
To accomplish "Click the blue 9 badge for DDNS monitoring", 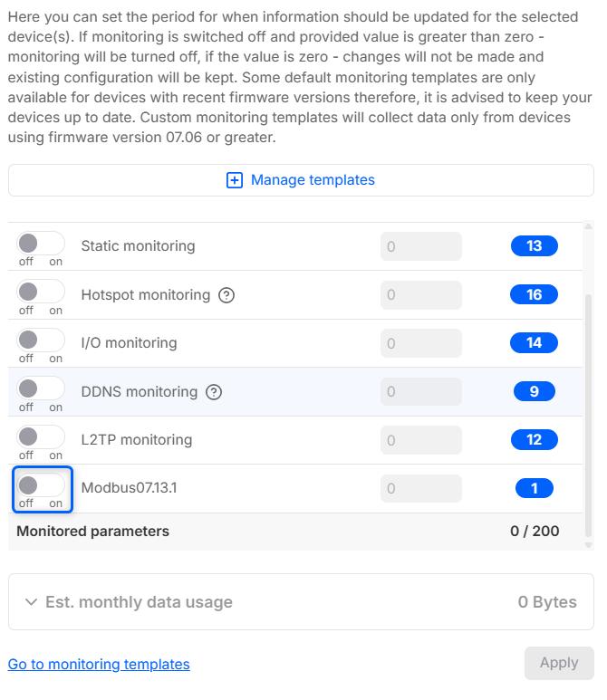I will point(534,392).
